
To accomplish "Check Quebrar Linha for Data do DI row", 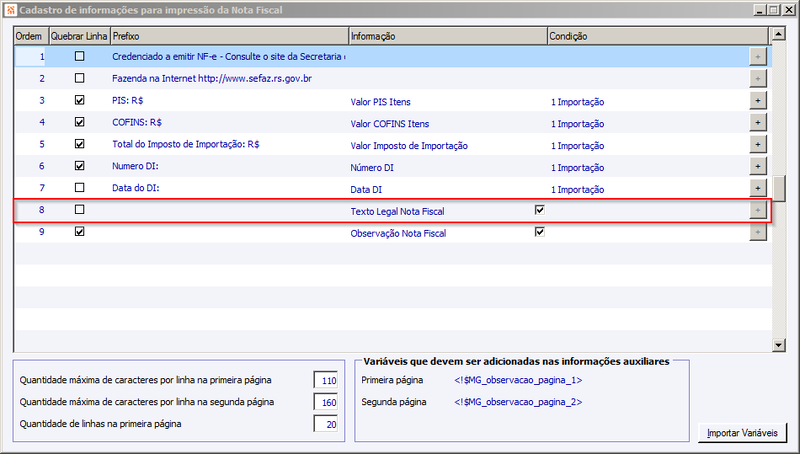I will (x=80, y=188).
